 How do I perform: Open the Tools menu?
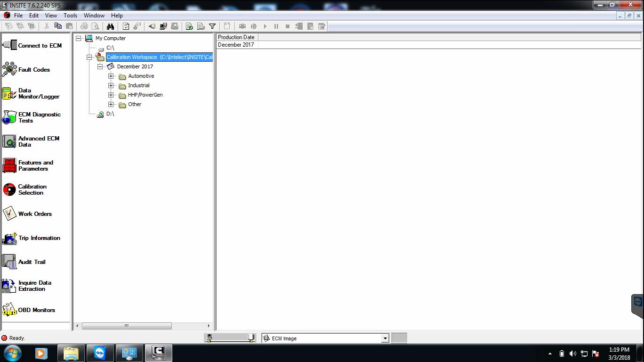(x=70, y=16)
